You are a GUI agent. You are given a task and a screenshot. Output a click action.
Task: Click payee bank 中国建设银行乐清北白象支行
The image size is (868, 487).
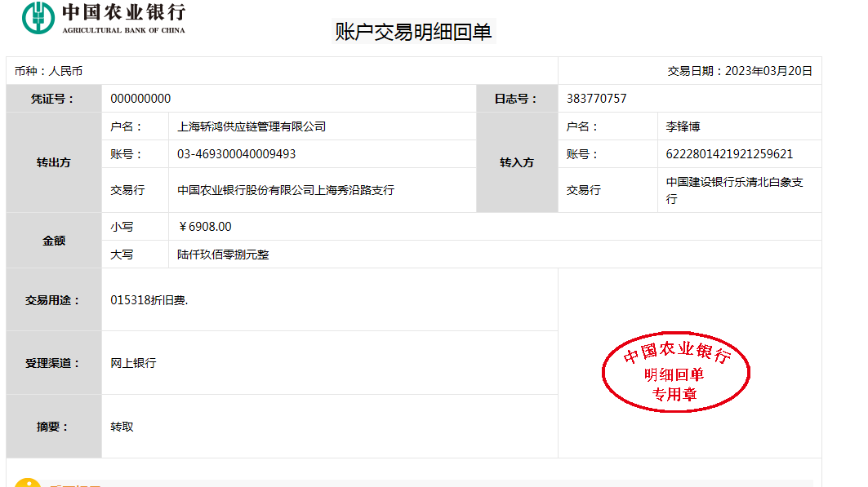[734, 190]
